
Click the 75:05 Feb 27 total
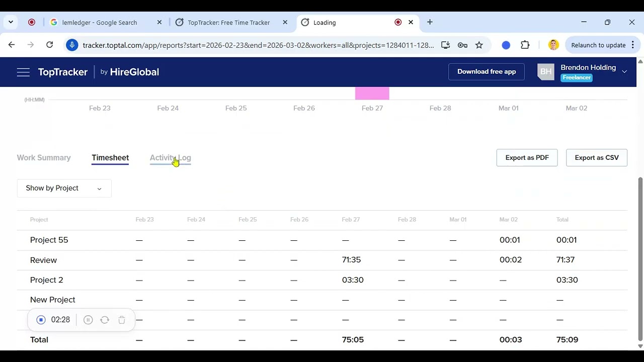[x=353, y=340]
